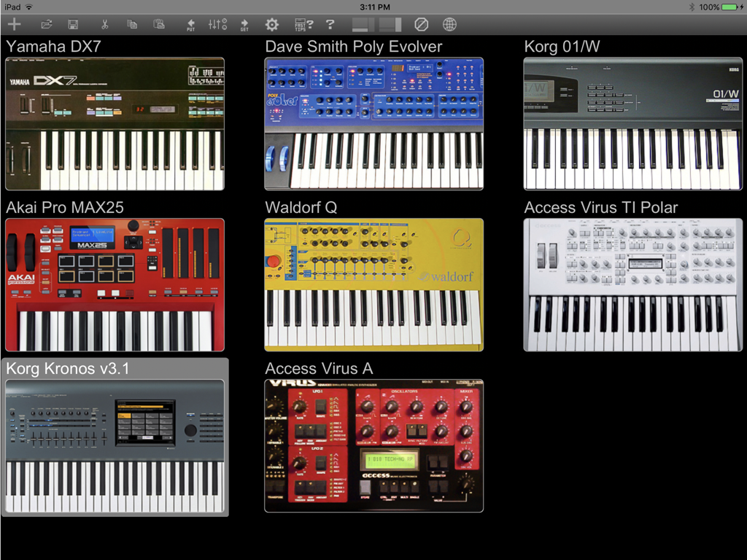This screenshot has width=747, height=560.
Task: Open the Access Virus A panel
Action: click(x=373, y=446)
